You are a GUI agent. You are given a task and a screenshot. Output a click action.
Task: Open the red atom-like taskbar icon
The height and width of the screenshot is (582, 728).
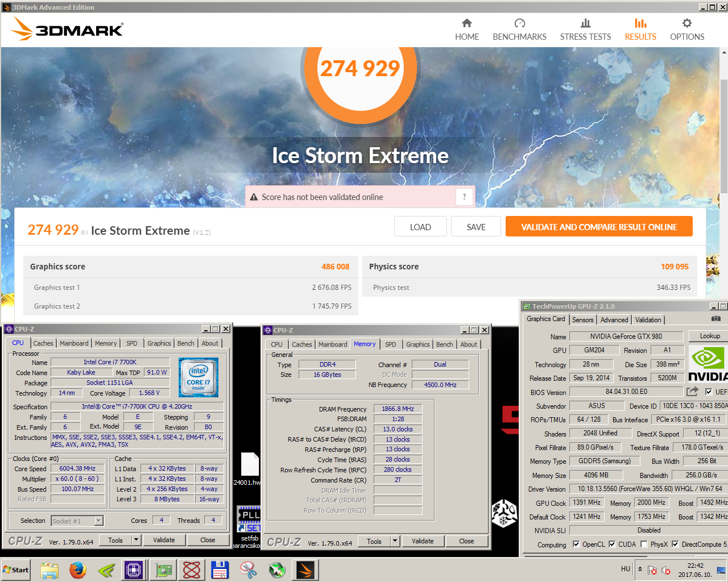pos(192,569)
